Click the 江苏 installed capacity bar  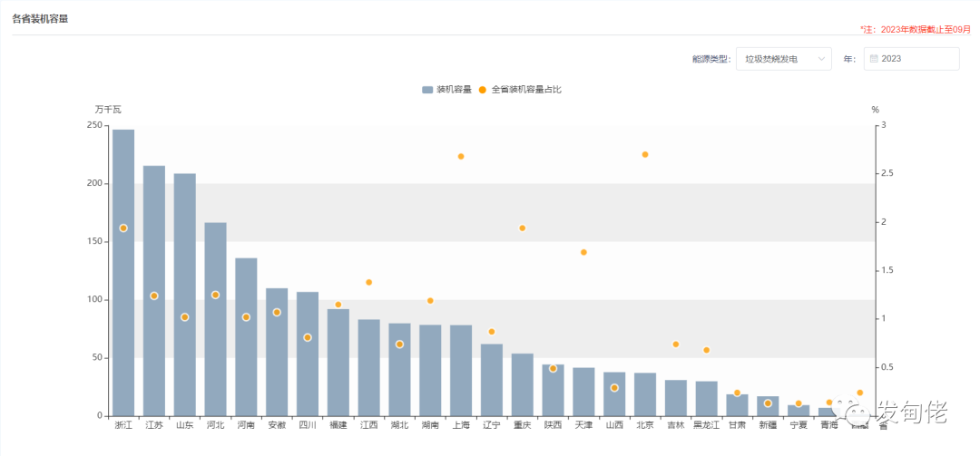(153, 291)
